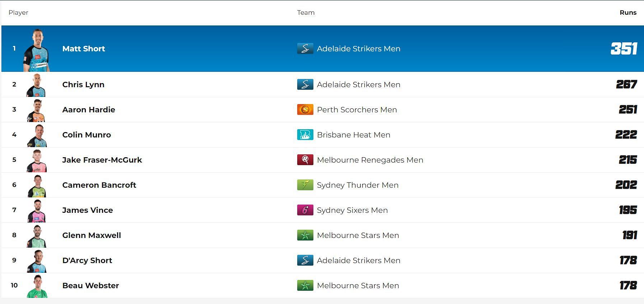Image resolution: width=644 pixels, height=304 pixels.
Task: Click Sydney Thunder Men team name
Action: tap(358, 185)
